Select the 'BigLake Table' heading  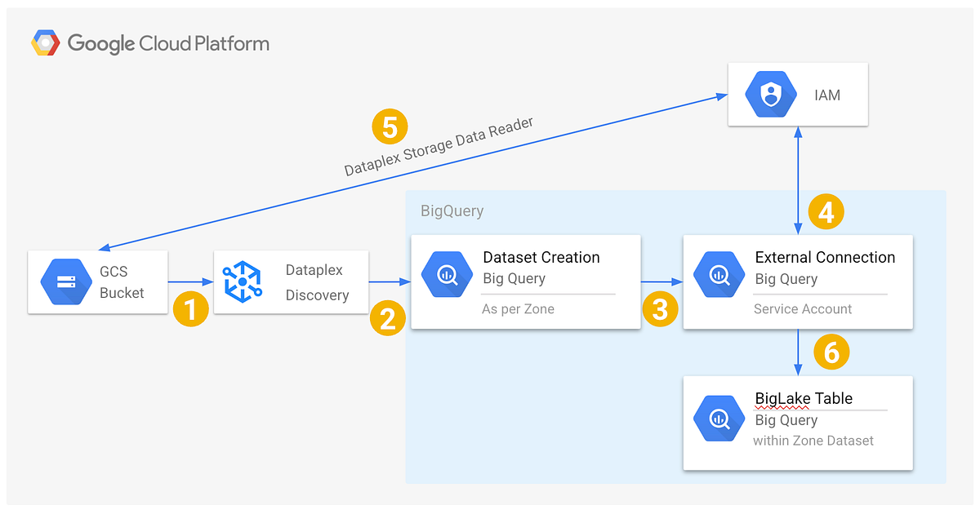[804, 398]
